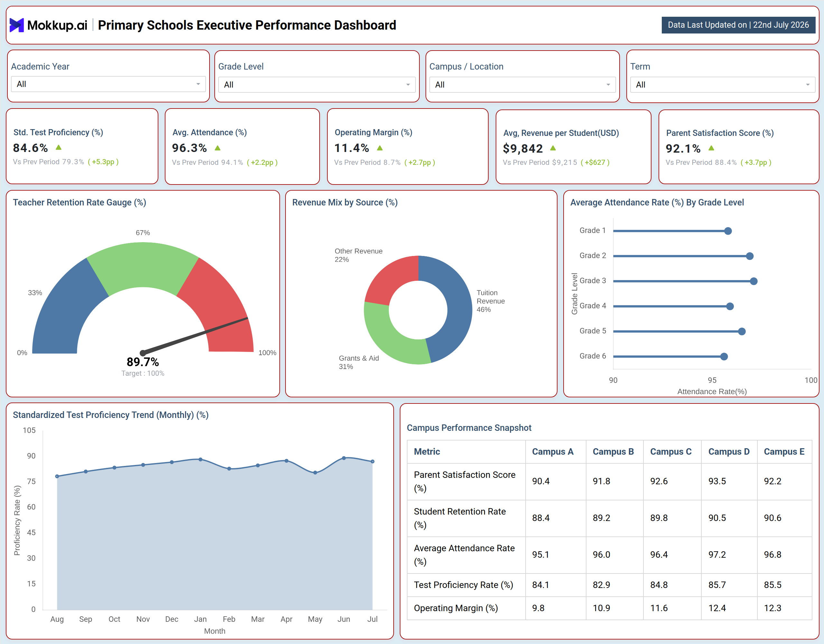Click the Operating Margin up-trend arrow
824x644 pixels.
coord(380,147)
